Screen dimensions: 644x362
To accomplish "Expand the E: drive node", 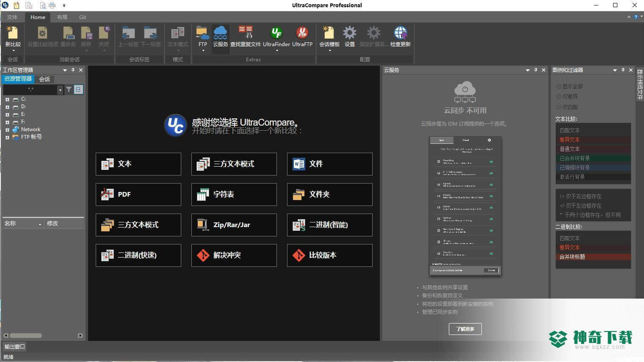I will [7, 115].
